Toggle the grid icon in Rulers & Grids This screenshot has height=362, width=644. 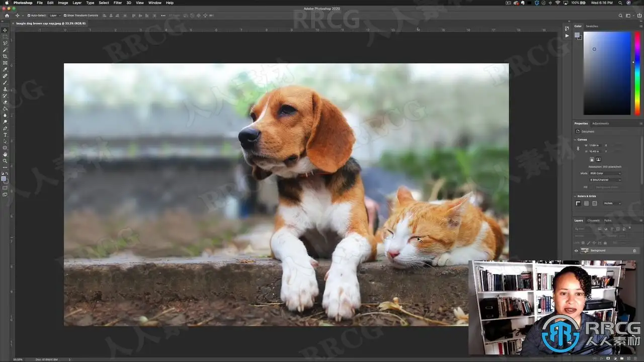(586, 203)
